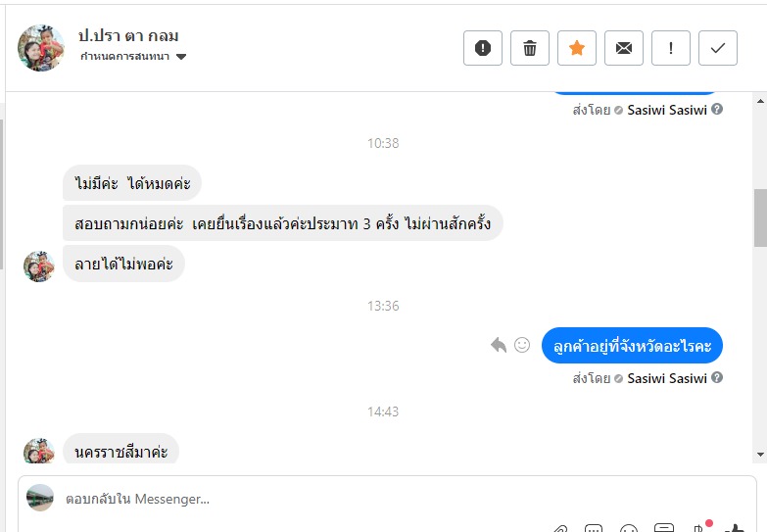Flag conversation with the plain exclamation-mark button
This screenshot has width=767, height=532.
(x=671, y=48)
